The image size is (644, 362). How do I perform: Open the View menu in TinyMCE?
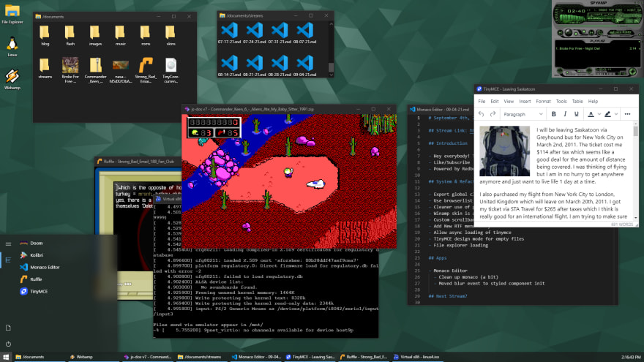pos(509,102)
